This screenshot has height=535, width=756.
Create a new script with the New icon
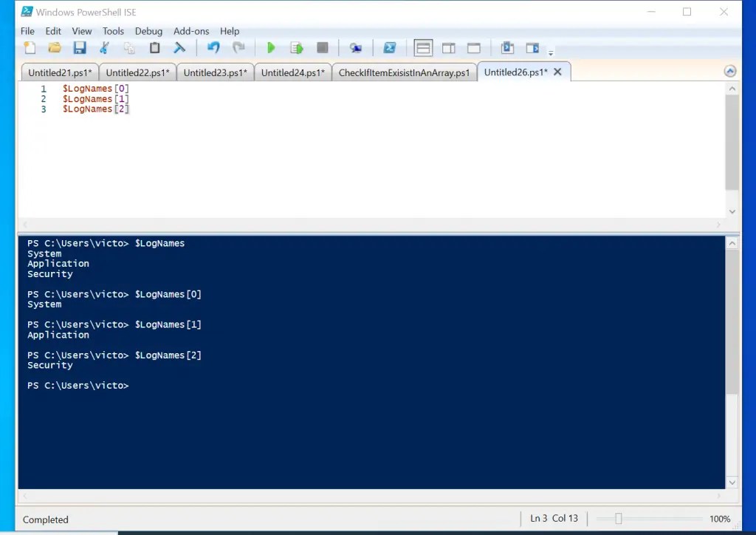30,47
